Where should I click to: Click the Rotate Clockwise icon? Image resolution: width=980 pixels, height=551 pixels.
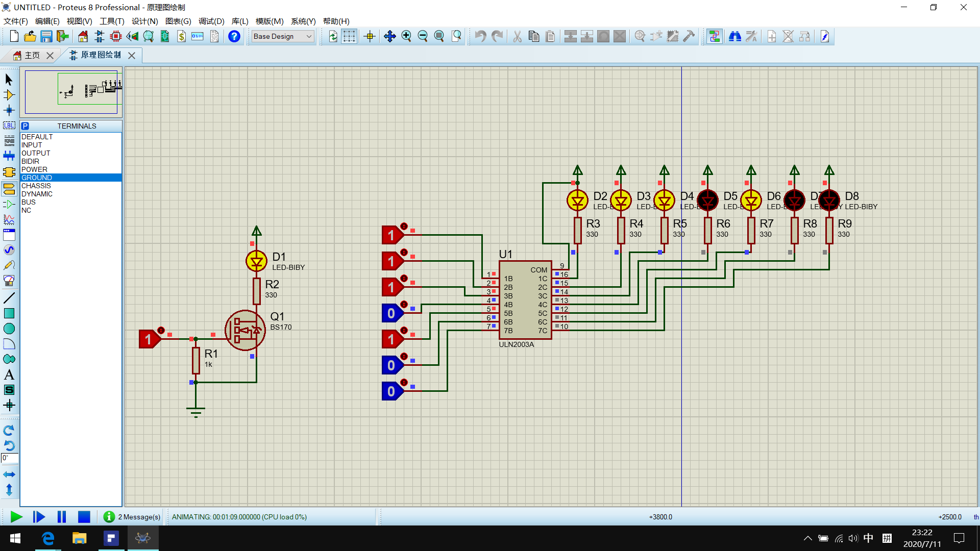[x=9, y=430]
